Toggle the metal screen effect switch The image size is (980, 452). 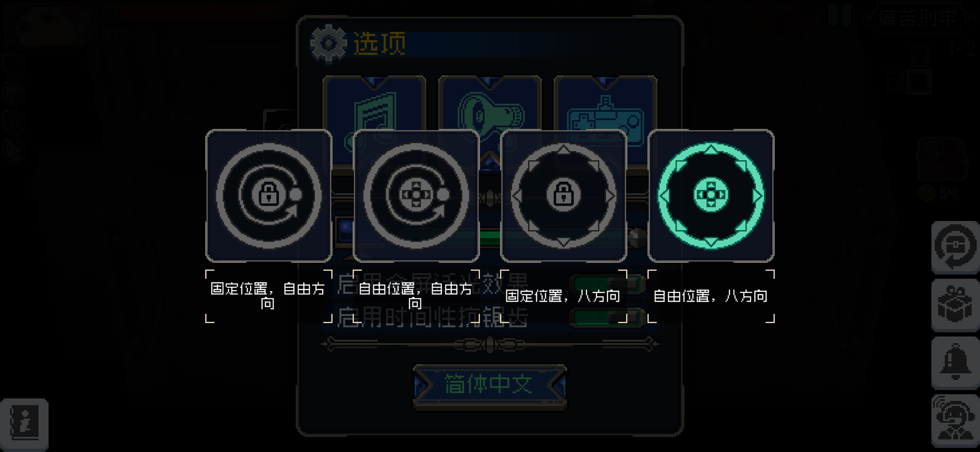point(607,284)
